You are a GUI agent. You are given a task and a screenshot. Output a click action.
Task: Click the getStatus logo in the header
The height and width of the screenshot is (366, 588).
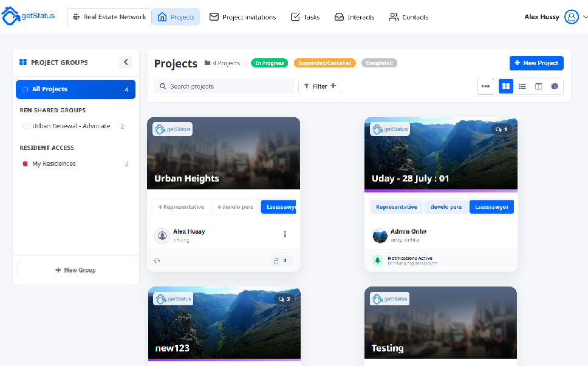tap(29, 16)
